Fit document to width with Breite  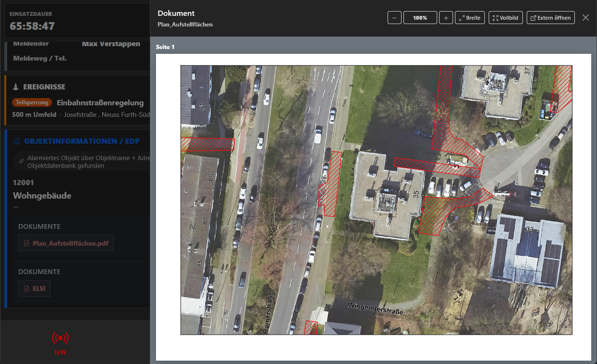pyautogui.click(x=469, y=18)
